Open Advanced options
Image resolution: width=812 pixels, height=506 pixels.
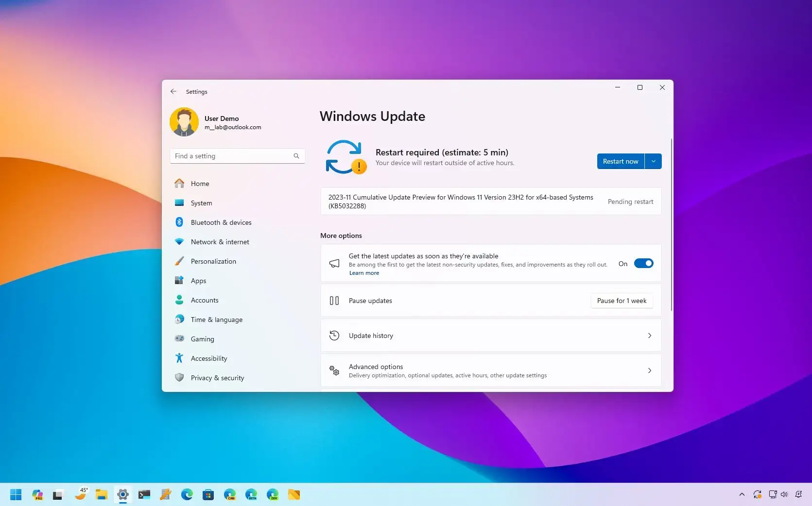(491, 371)
